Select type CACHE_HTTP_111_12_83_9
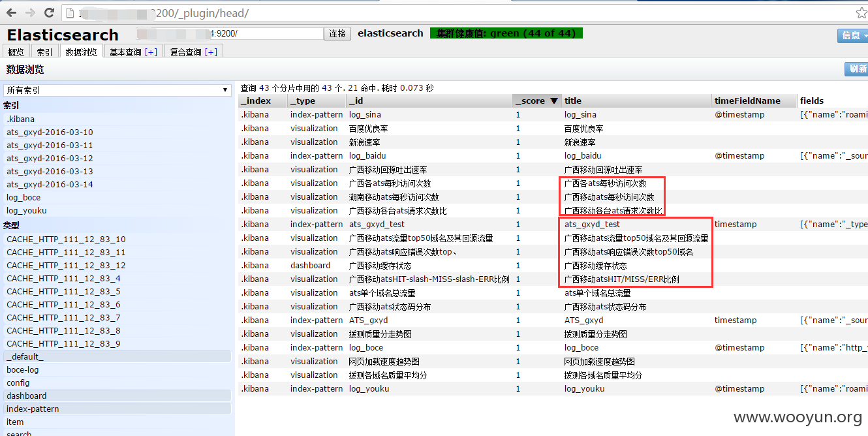 [117, 344]
